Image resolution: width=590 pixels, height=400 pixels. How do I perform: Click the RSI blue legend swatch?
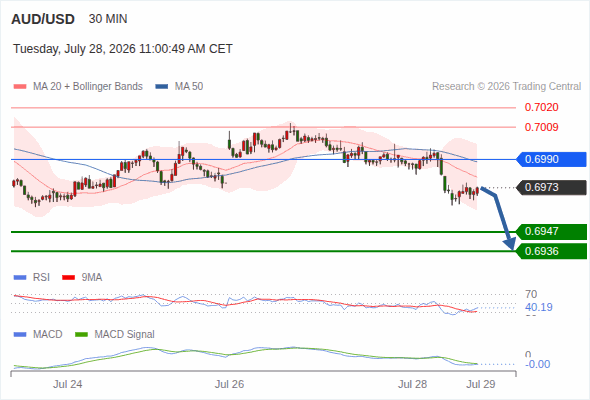[x=20, y=278]
